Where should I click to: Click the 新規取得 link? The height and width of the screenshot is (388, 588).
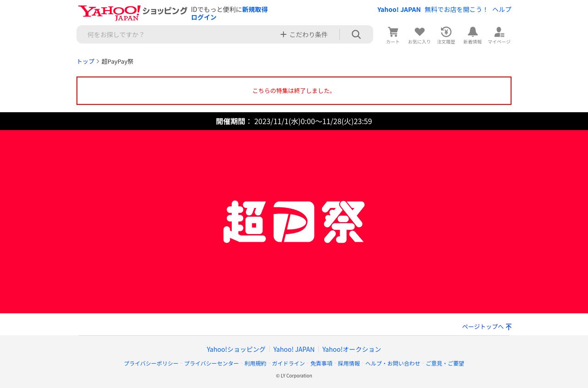[255, 10]
